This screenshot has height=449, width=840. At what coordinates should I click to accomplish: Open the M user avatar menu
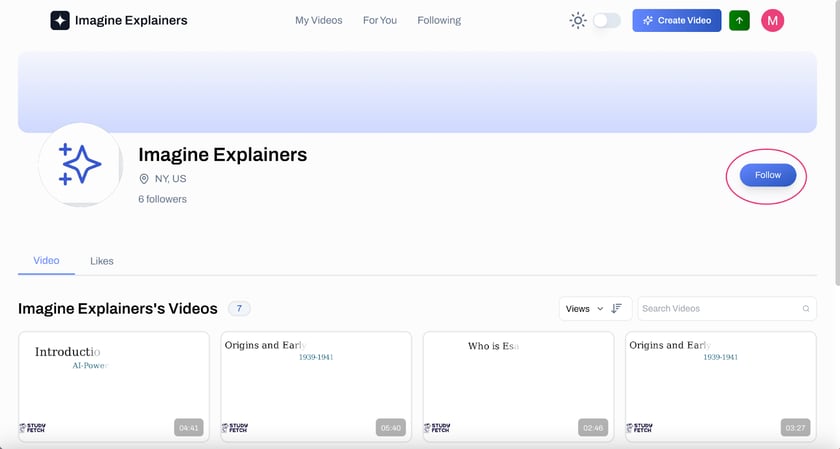(x=772, y=20)
